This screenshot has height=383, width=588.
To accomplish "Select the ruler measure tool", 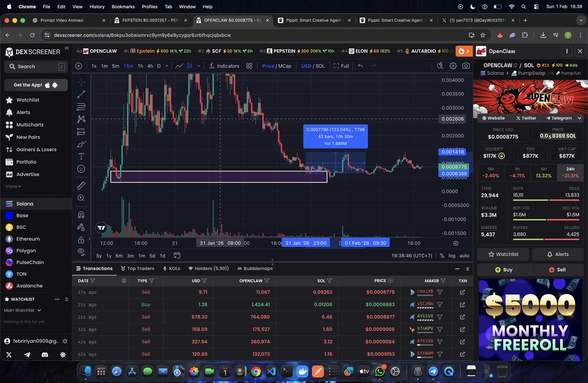I will (x=81, y=186).
